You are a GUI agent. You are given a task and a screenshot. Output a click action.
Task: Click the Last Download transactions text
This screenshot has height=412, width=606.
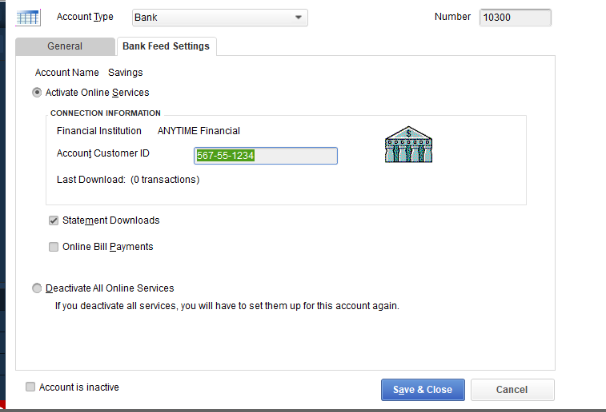tap(128, 180)
